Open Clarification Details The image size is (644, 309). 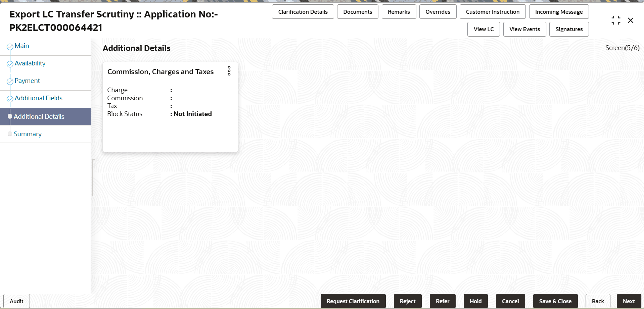pos(303,11)
